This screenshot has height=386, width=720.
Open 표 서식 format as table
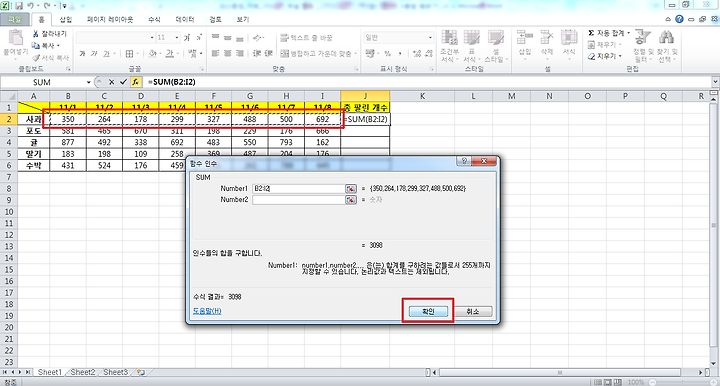471,46
